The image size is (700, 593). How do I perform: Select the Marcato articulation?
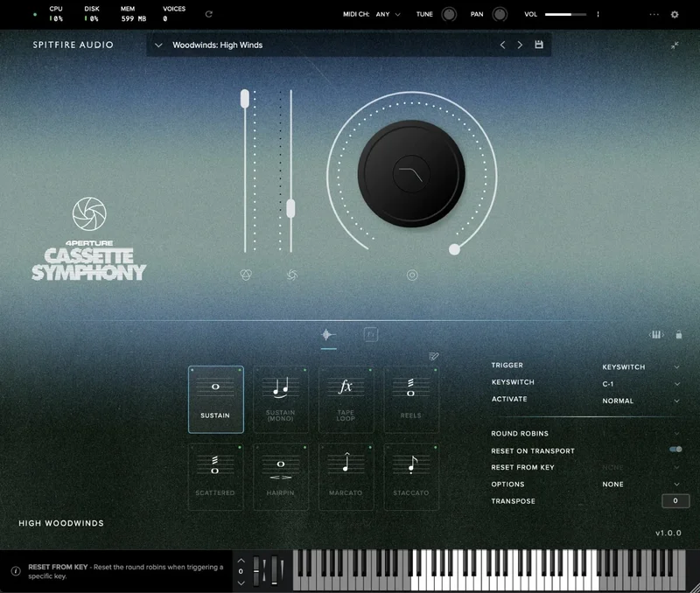[x=346, y=477]
